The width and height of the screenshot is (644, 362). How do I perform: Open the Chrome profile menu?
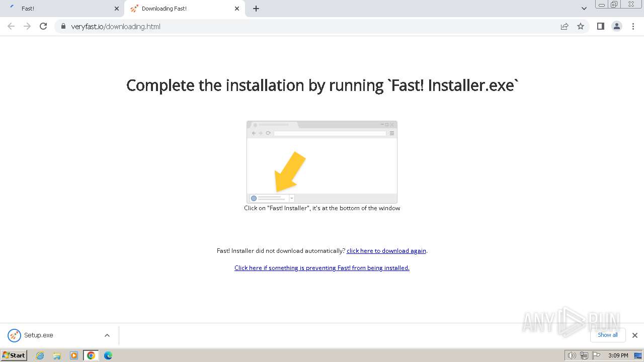click(617, 26)
